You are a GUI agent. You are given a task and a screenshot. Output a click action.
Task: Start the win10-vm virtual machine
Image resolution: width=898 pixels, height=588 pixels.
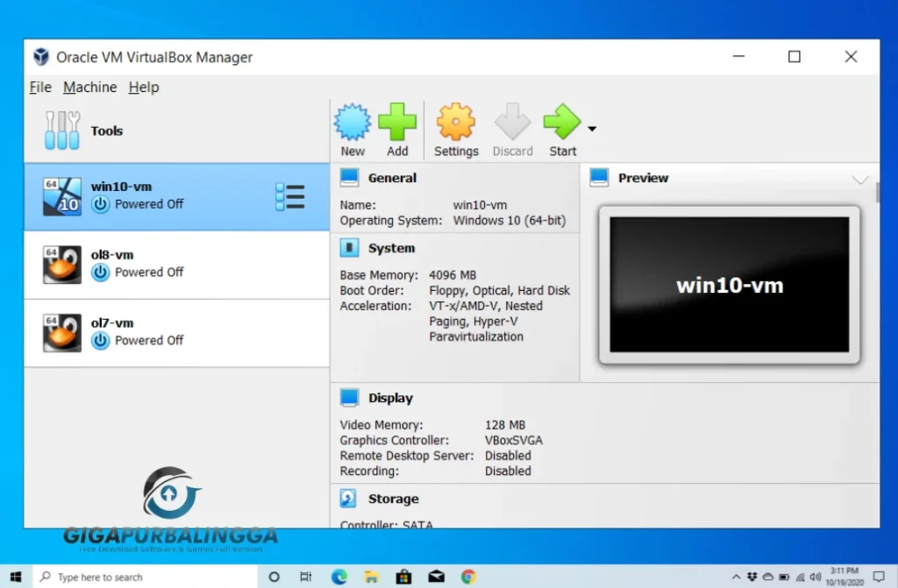tap(560, 125)
